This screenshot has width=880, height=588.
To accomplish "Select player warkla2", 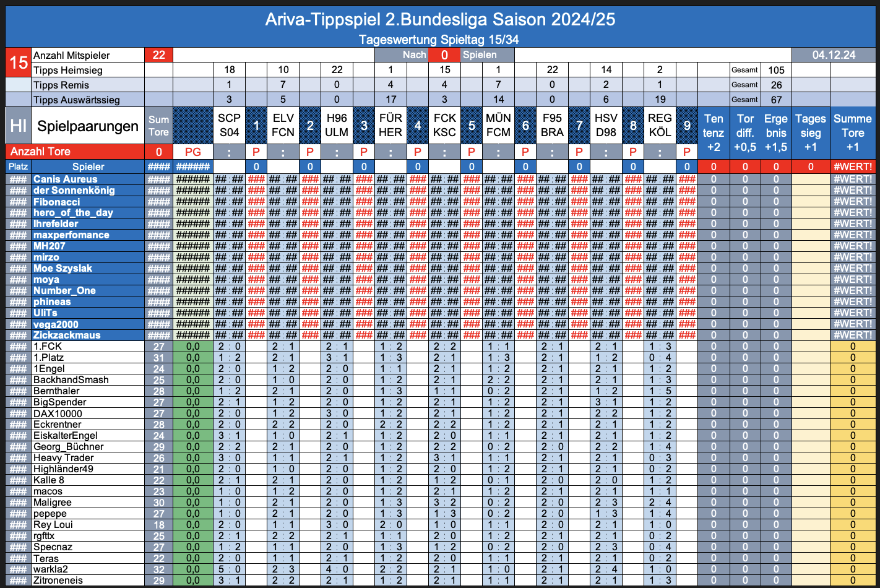I will point(51,569).
